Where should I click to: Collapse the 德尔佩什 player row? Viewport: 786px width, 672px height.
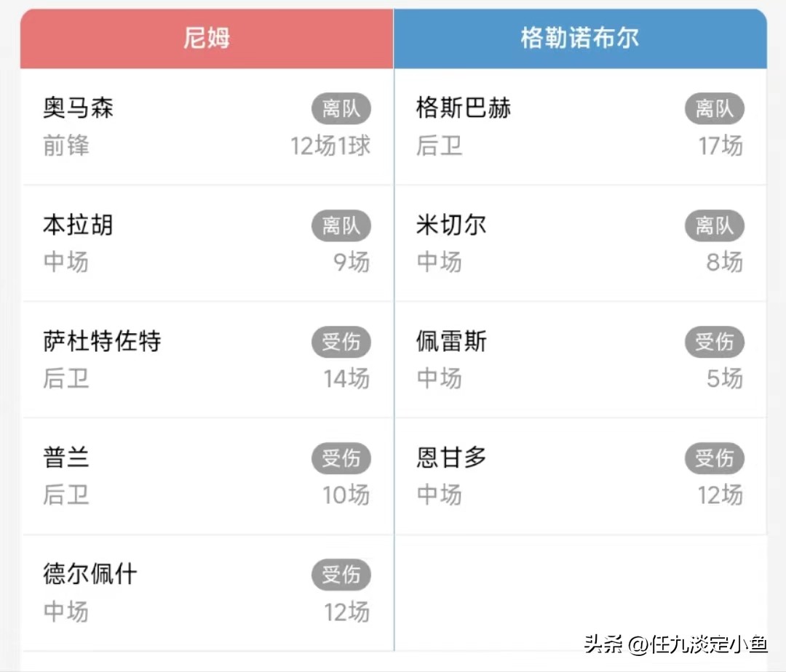point(206,591)
